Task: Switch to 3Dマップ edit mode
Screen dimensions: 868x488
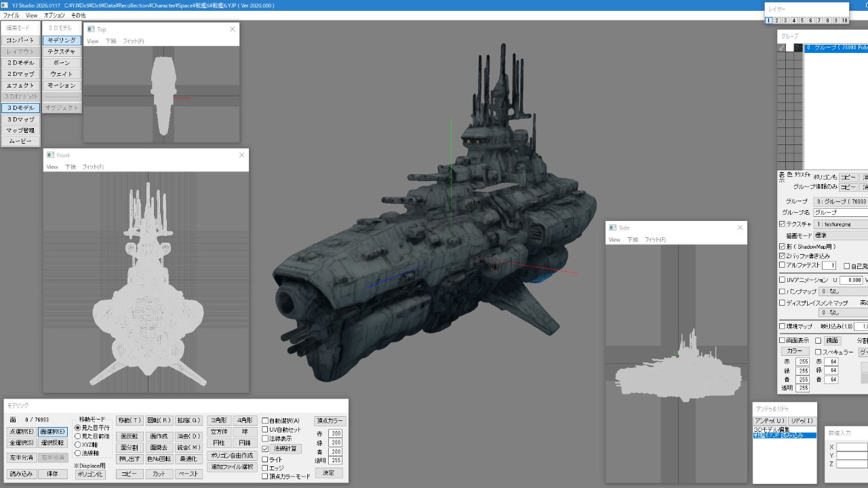Action: (x=20, y=119)
